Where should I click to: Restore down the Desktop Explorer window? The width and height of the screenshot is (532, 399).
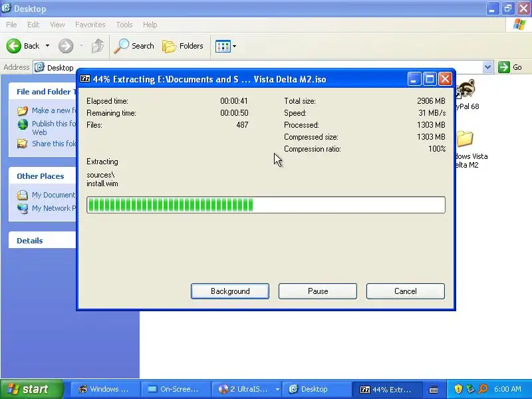click(x=507, y=9)
